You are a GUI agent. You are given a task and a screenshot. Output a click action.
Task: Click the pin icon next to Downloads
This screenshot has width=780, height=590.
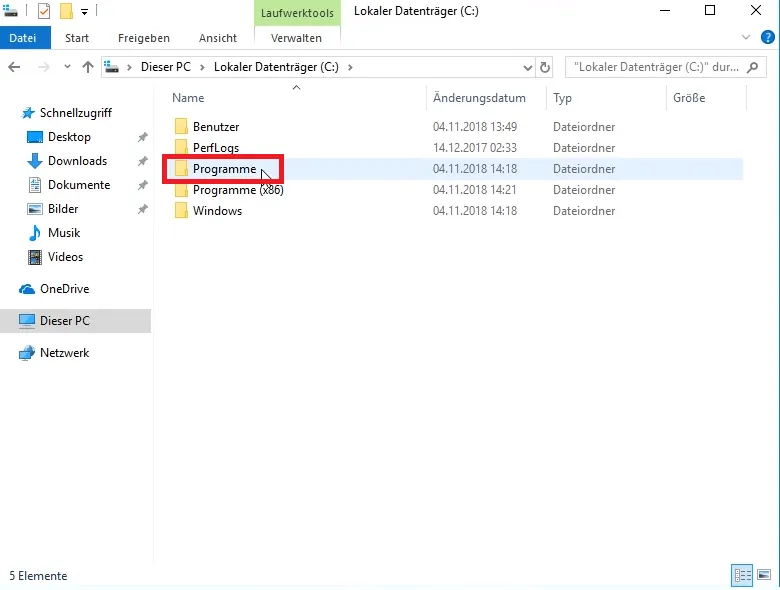[143, 161]
